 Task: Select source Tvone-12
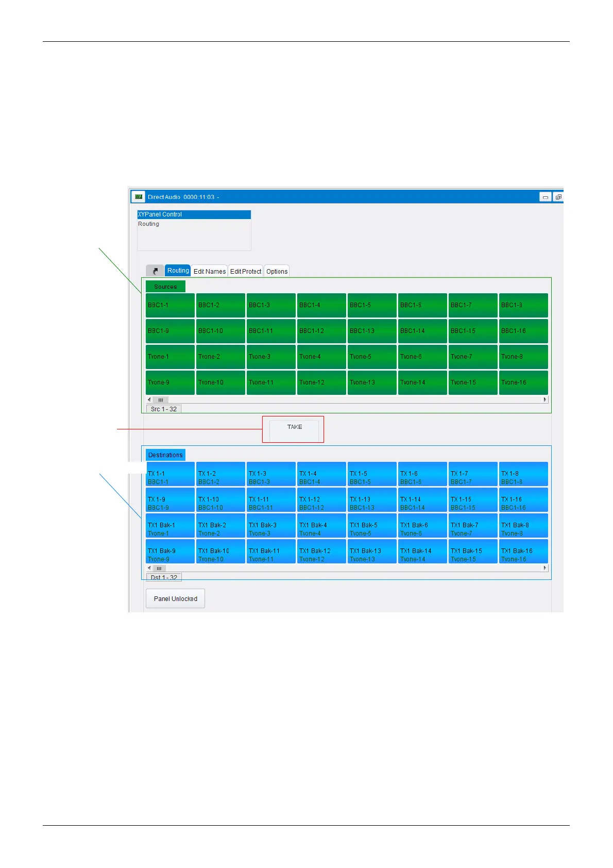321,382
